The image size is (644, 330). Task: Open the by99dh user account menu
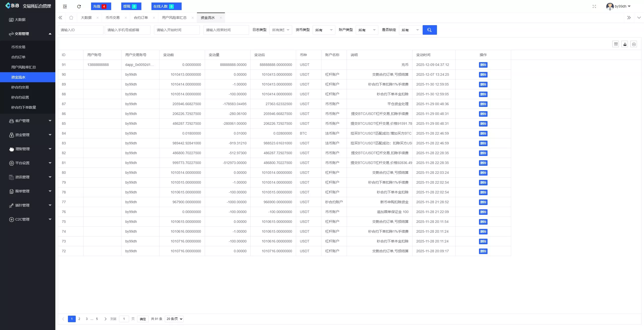[x=620, y=6]
